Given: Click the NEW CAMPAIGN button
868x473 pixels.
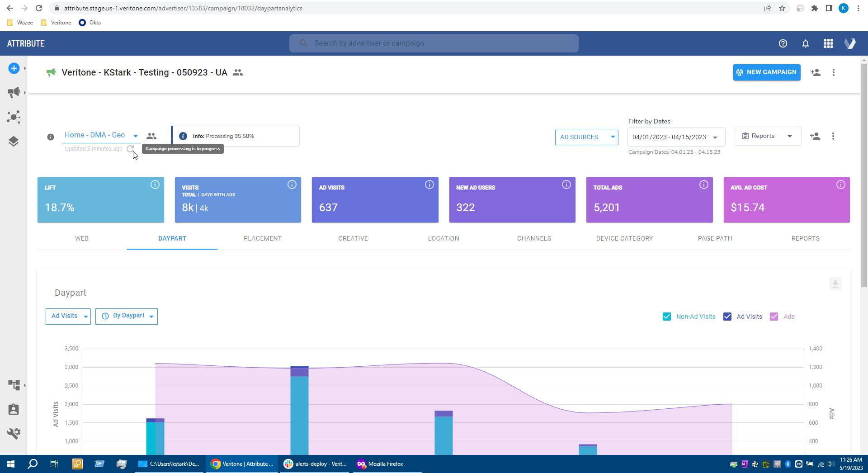Looking at the screenshot, I should tap(766, 72).
